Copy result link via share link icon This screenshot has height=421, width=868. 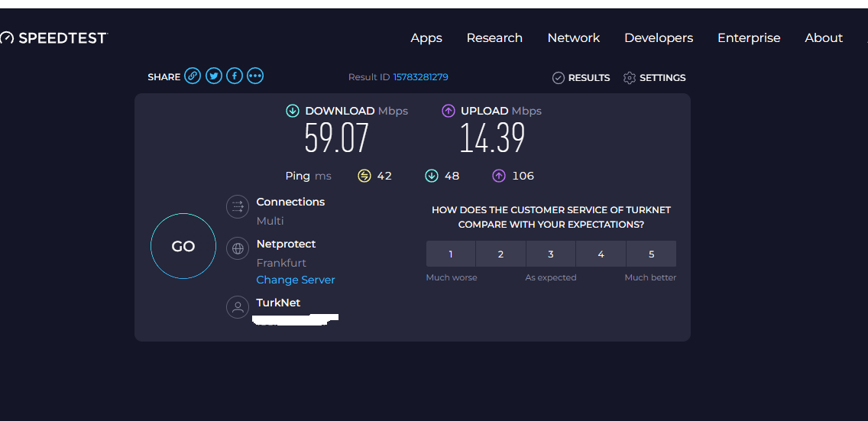193,76
